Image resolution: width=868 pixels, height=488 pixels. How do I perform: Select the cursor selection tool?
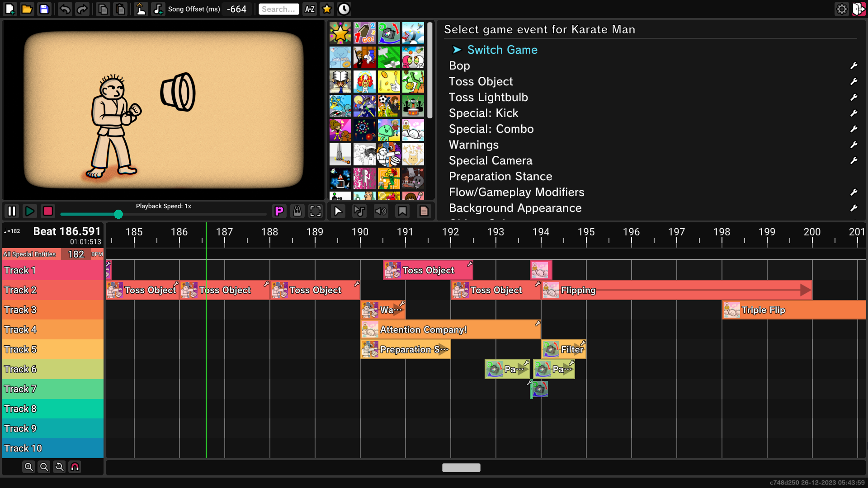(338, 211)
